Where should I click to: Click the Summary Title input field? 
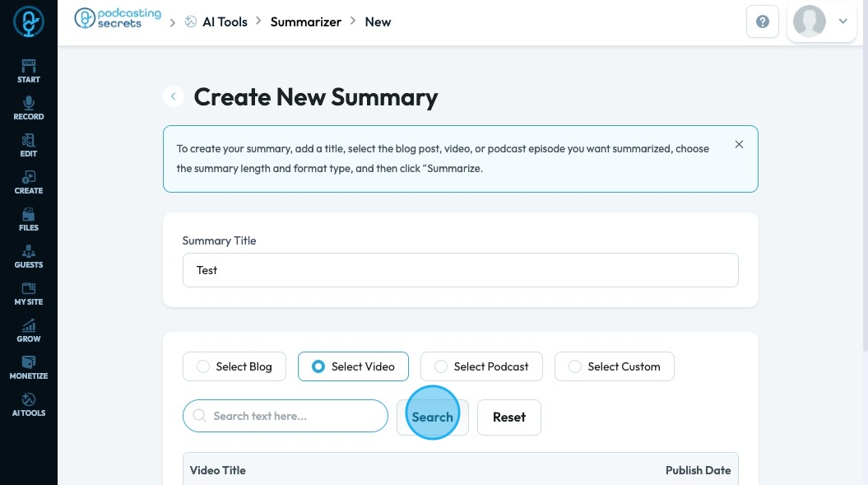tap(460, 270)
